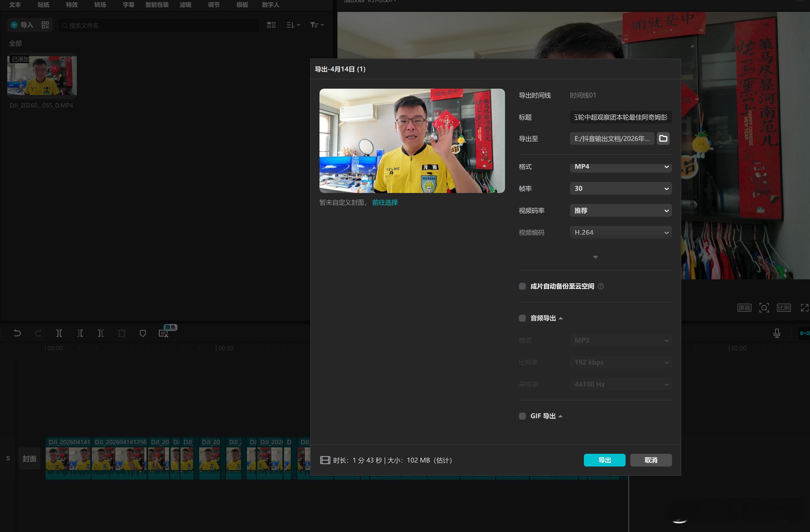The image size is (810, 532).
Task: Select the split clip tool icon
Action: [x=59, y=333]
